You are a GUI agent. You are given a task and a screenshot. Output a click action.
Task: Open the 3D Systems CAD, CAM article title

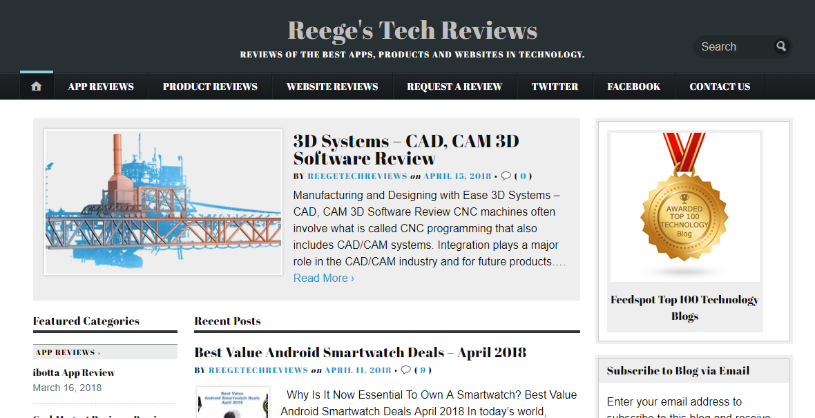(x=406, y=149)
